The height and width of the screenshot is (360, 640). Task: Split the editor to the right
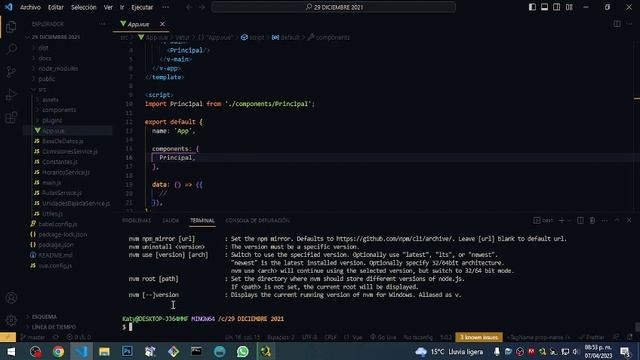(x=617, y=24)
